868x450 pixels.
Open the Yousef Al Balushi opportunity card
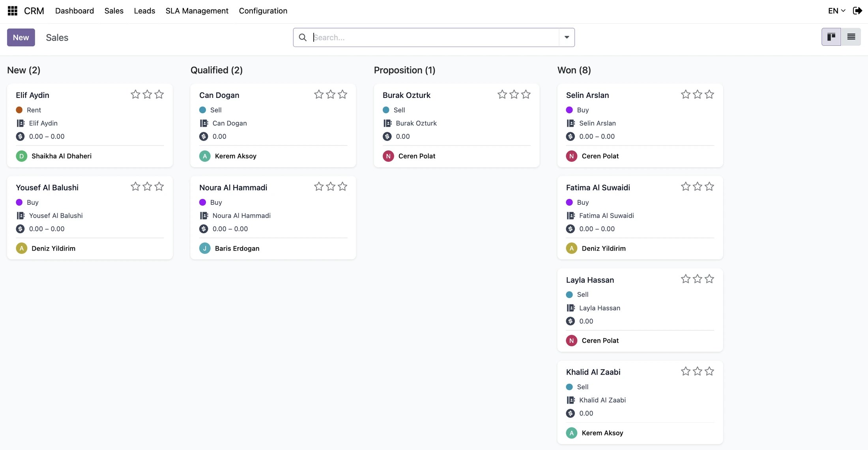[90, 217]
